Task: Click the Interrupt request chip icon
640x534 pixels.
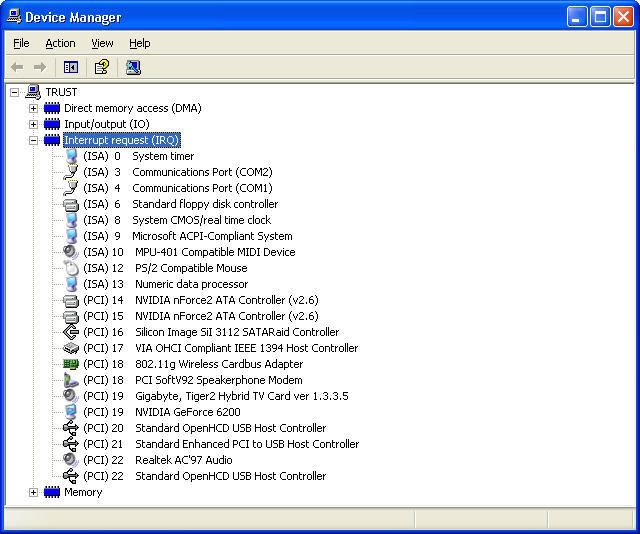Action: 52,140
